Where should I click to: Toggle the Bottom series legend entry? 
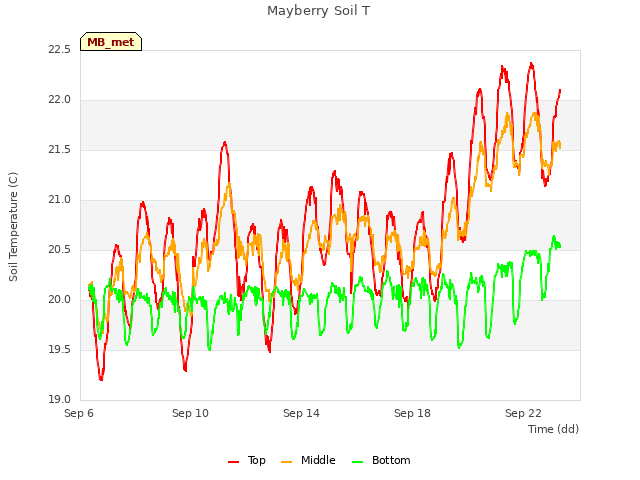[381, 460]
